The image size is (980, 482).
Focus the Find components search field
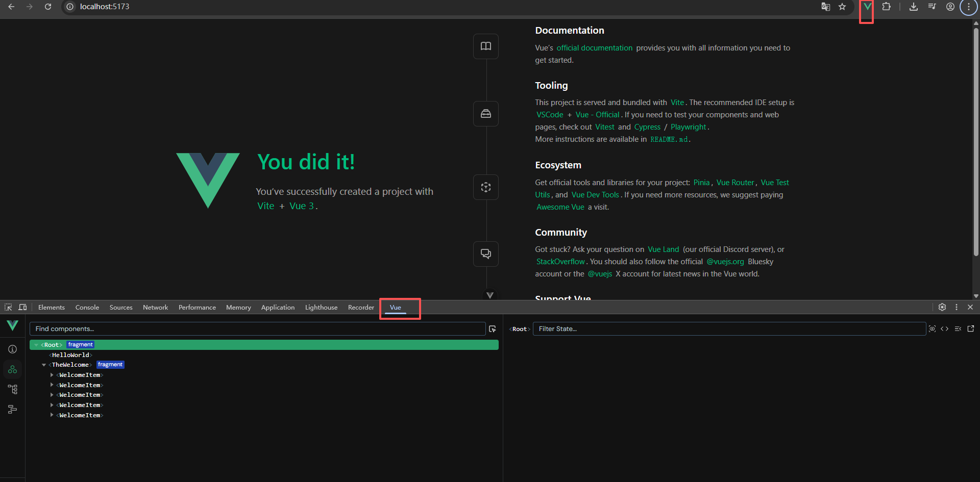[258, 329]
